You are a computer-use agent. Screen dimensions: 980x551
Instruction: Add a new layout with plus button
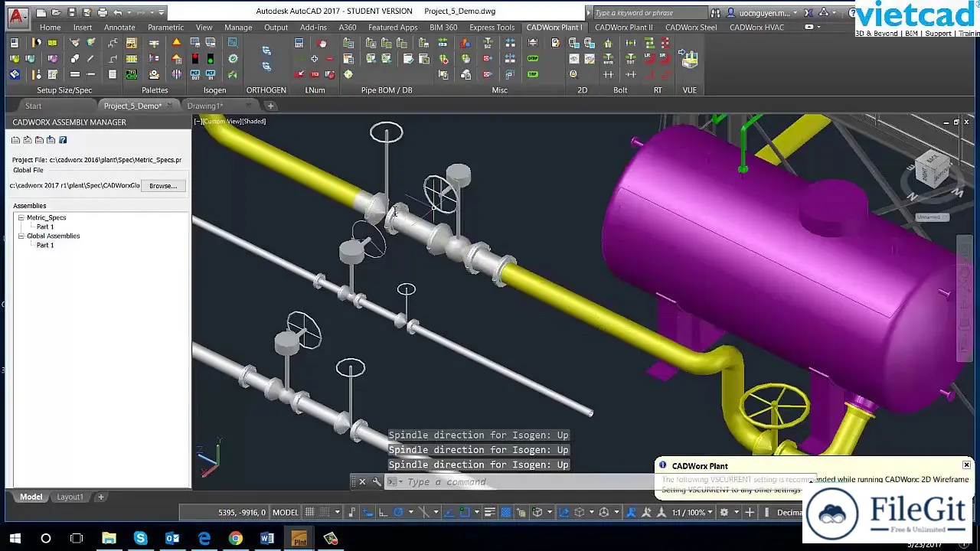[x=100, y=497]
